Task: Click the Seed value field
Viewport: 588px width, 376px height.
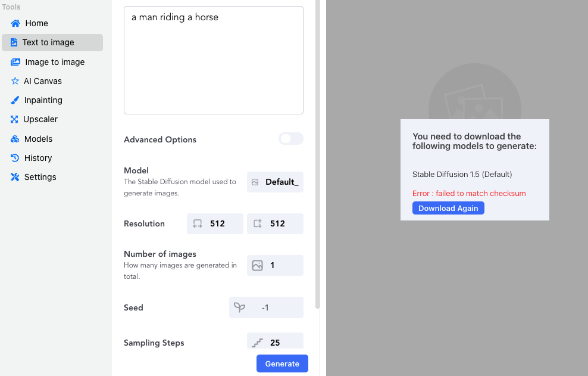Action: [x=266, y=307]
